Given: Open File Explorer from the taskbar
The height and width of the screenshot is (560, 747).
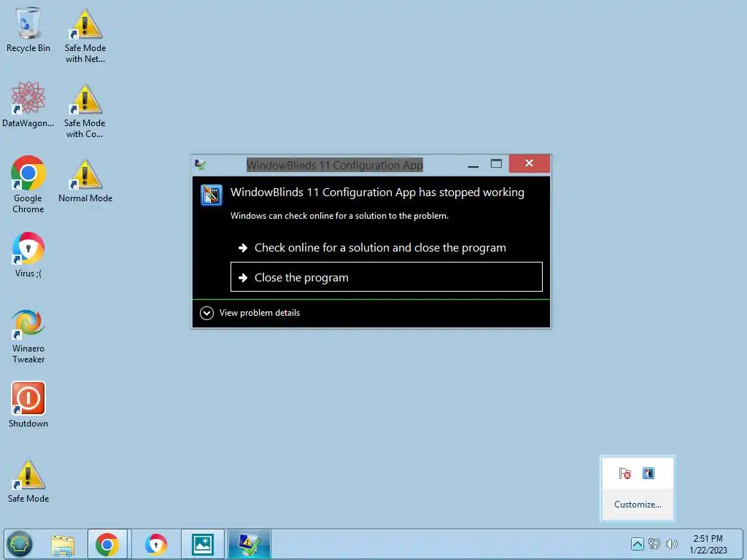Looking at the screenshot, I should (x=63, y=545).
